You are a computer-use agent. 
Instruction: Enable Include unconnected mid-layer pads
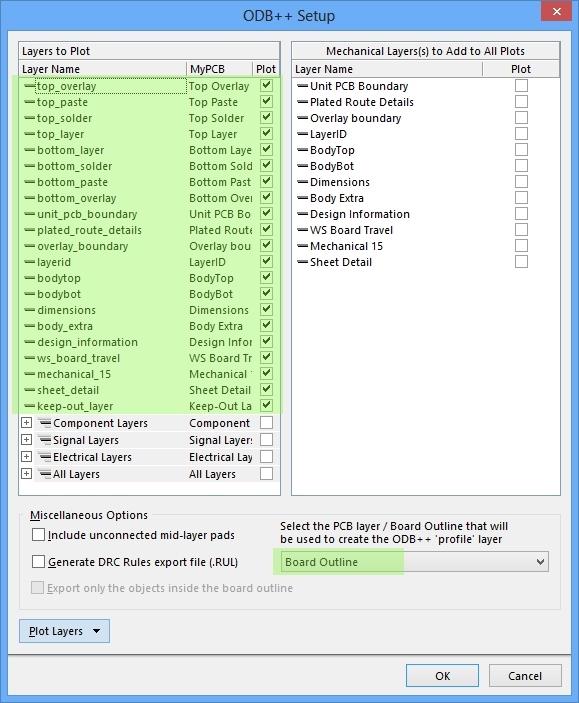pos(39,535)
